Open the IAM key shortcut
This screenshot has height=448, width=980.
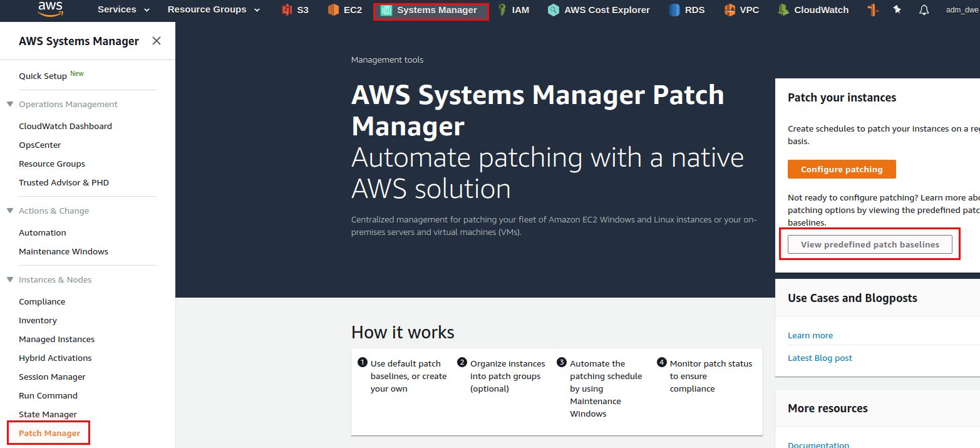tap(513, 10)
